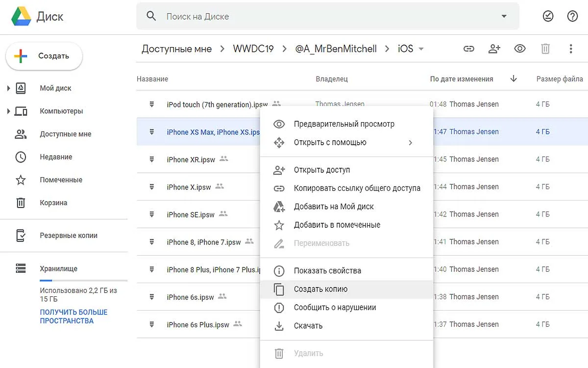
Task: Click the storage usage progress bar
Action: coord(84,281)
